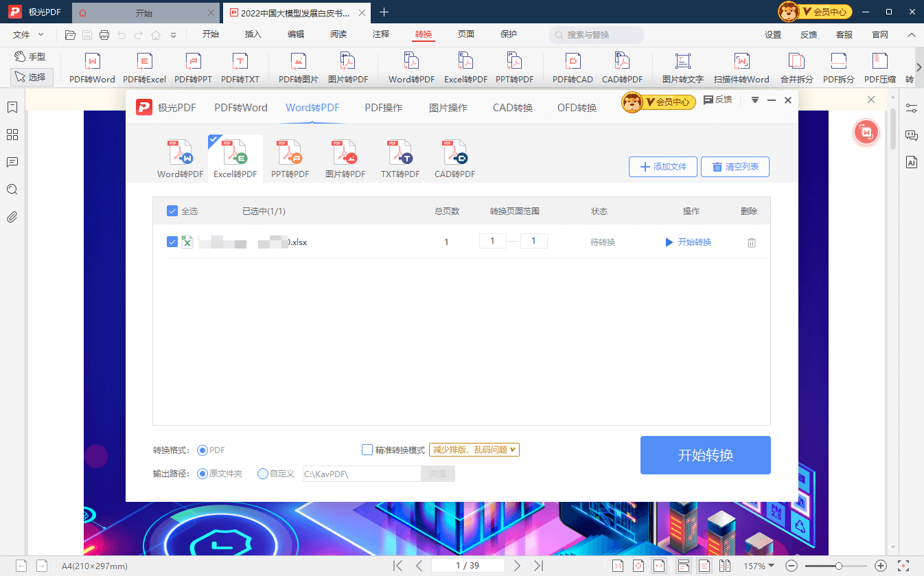924x576 pixels.
Task: Select the CAD转PDF conversion mode
Action: pyautogui.click(x=454, y=158)
